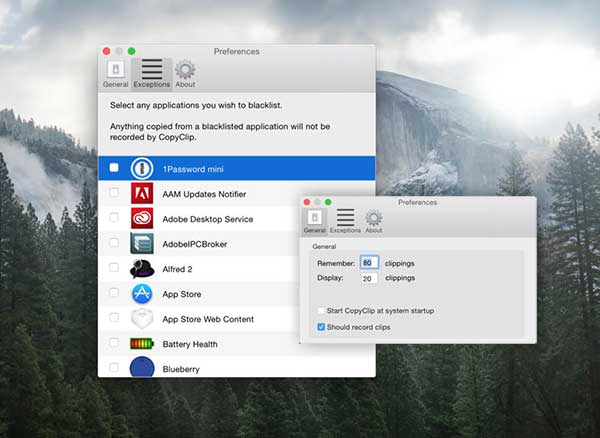This screenshot has width=600, height=438.
Task: Toggle the Blueberry checkbox
Action: click(x=114, y=368)
